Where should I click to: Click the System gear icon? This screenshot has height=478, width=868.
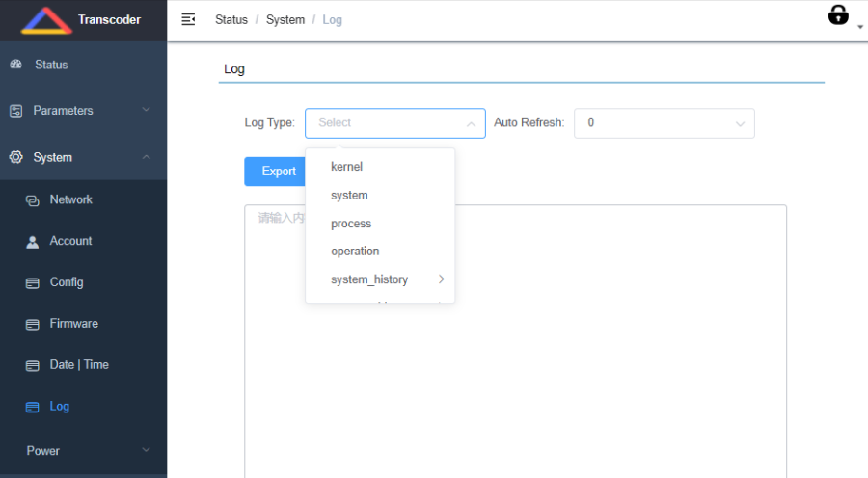(15, 157)
